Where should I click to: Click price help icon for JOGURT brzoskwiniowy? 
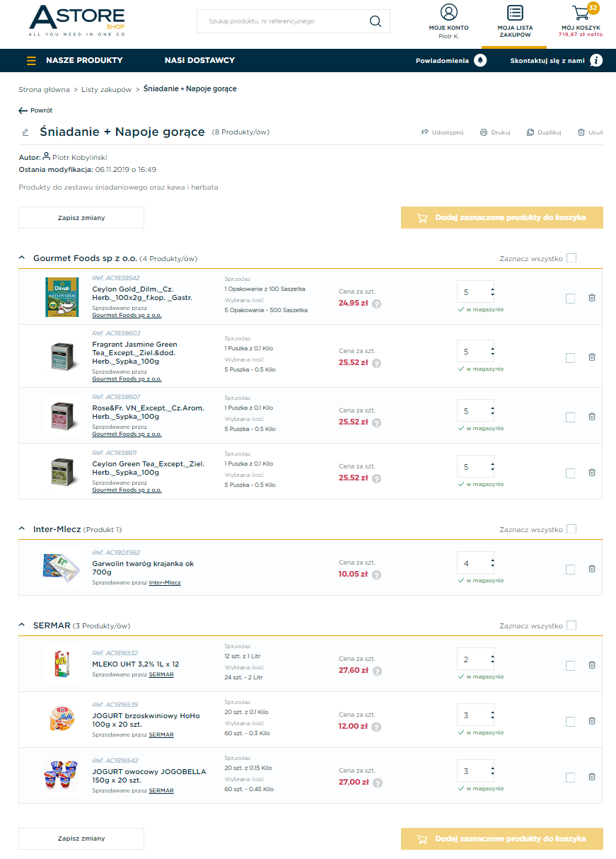point(377,727)
